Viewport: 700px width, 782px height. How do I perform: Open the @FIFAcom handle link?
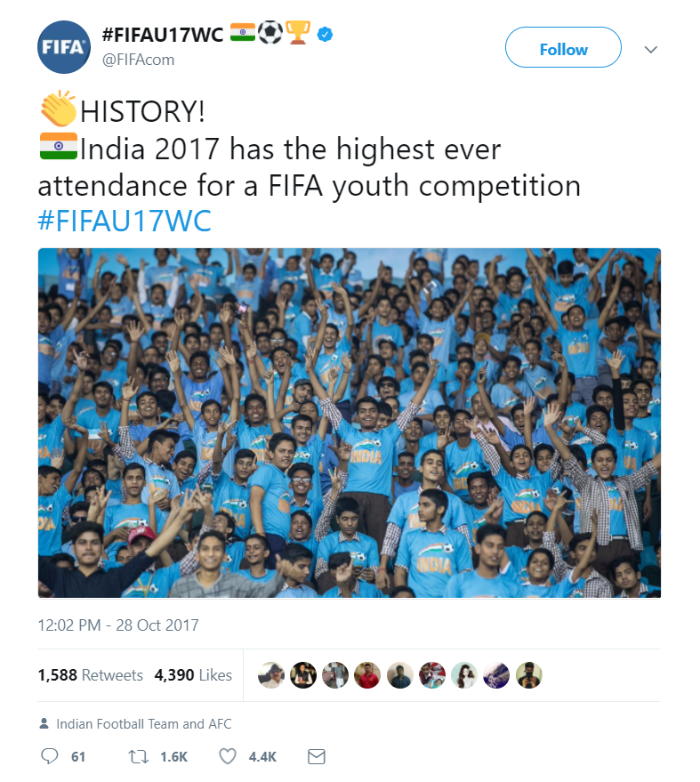pyautogui.click(x=138, y=60)
